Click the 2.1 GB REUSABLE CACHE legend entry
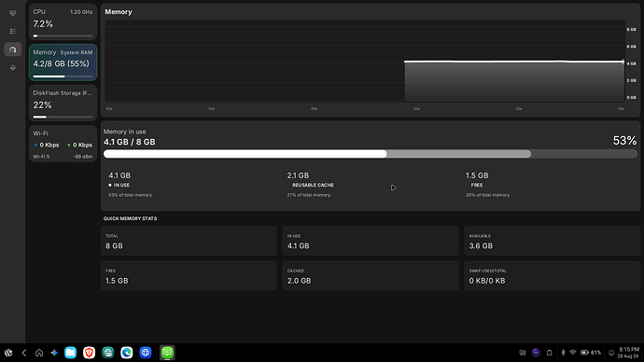Image resolution: width=644 pixels, height=362 pixels. 311,185
